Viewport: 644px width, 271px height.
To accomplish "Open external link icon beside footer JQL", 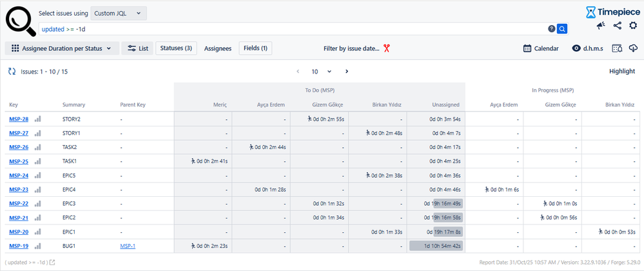I will 52,263.
